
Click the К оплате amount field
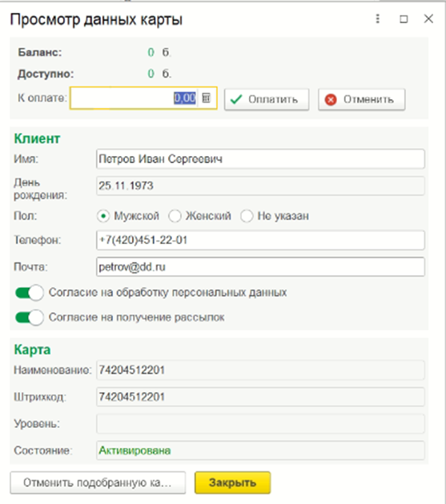[143, 98]
